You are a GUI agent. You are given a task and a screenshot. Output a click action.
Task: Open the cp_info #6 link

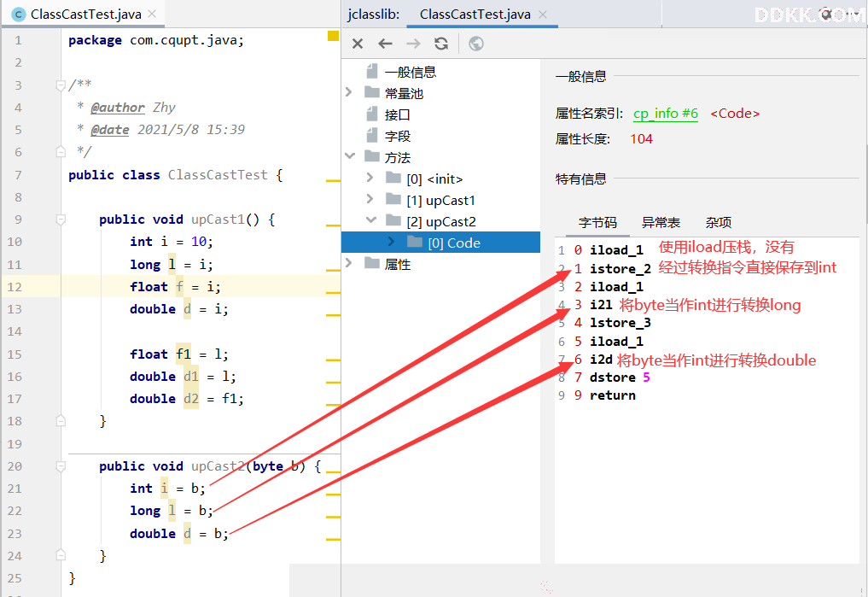pyautogui.click(x=666, y=114)
